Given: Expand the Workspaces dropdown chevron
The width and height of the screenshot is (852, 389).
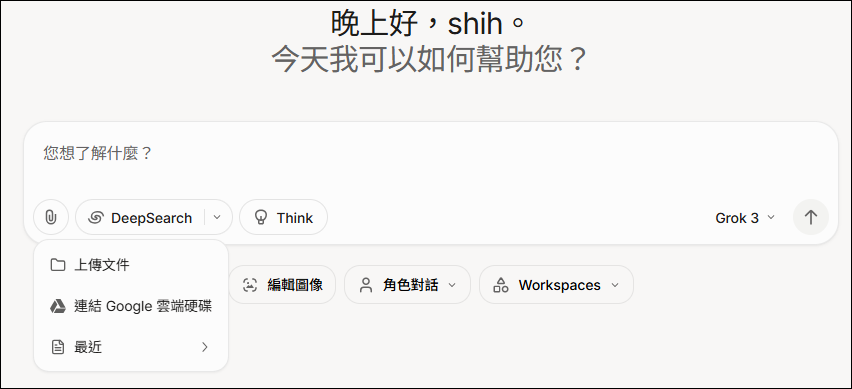Looking at the screenshot, I should (x=615, y=285).
